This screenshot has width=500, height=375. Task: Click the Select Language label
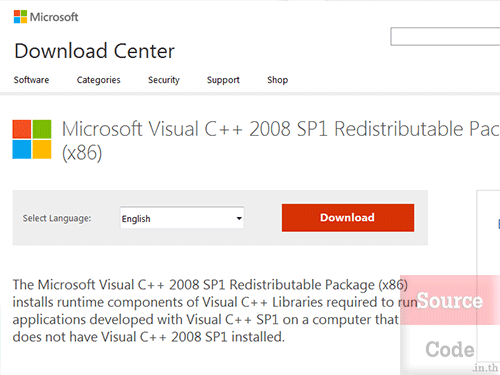point(57,218)
